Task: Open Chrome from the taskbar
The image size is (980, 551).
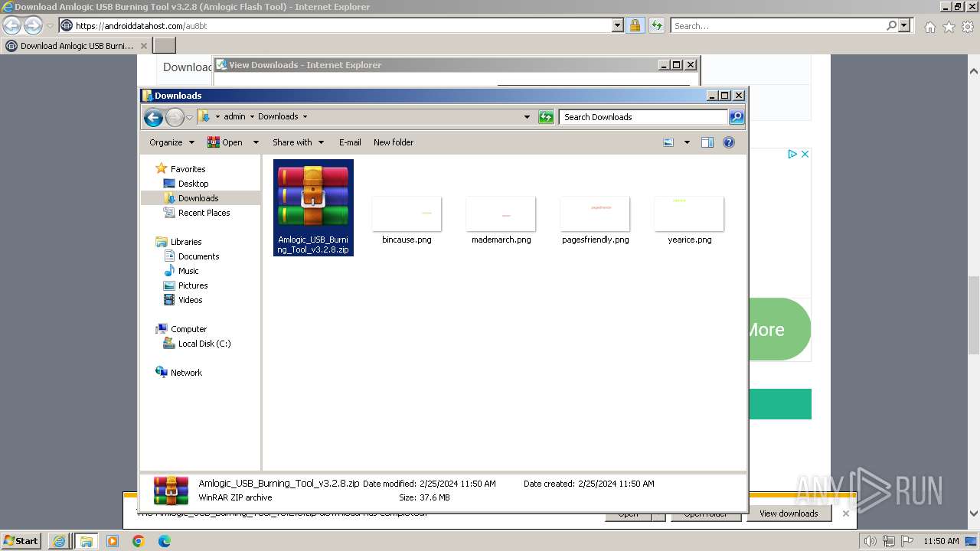Action: click(138, 541)
